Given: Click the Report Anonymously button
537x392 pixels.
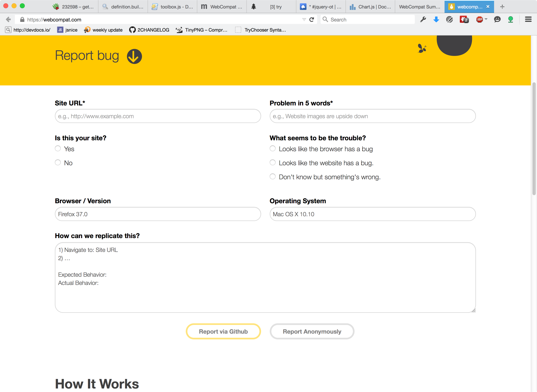Looking at the screenshot, I should [x=312, y=331].
